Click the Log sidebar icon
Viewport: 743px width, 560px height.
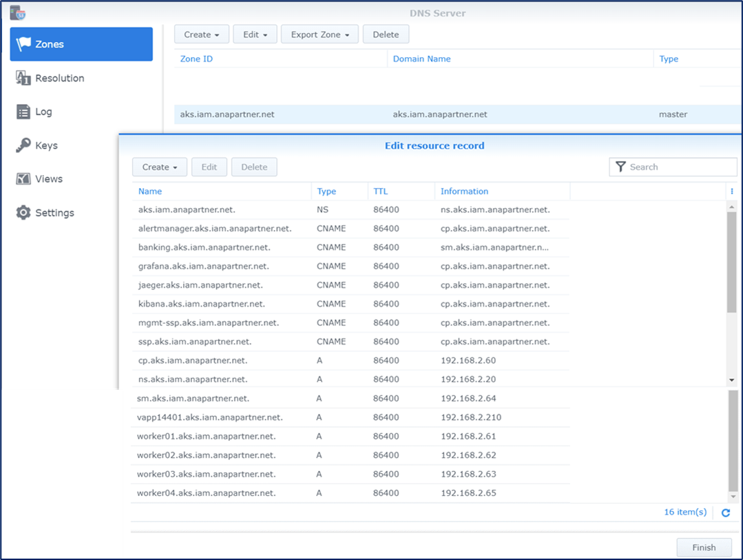pyautogui.click(x=23, y=112)
